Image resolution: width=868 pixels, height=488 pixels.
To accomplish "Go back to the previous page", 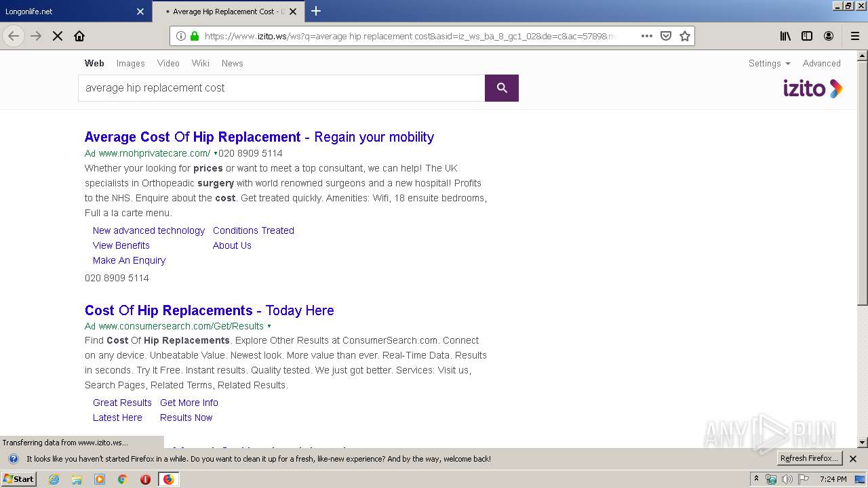I will pyautogui.click(x=14, y=36).
